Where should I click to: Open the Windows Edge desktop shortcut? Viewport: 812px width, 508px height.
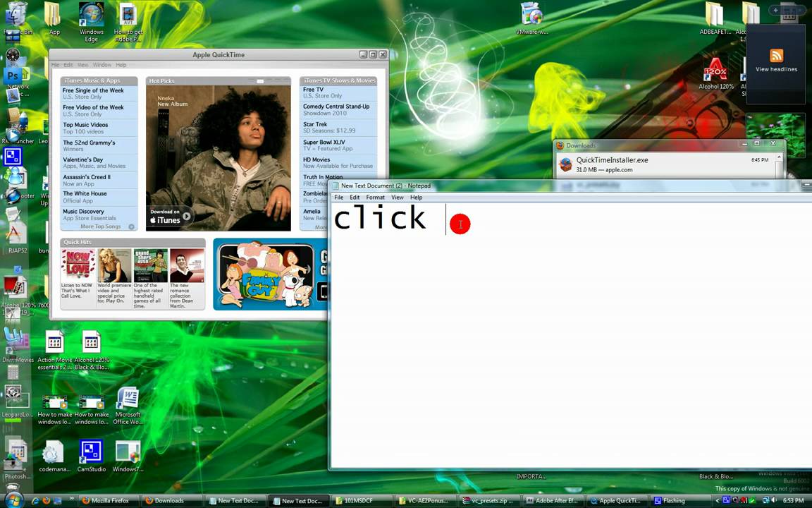[x=91, y=16]
